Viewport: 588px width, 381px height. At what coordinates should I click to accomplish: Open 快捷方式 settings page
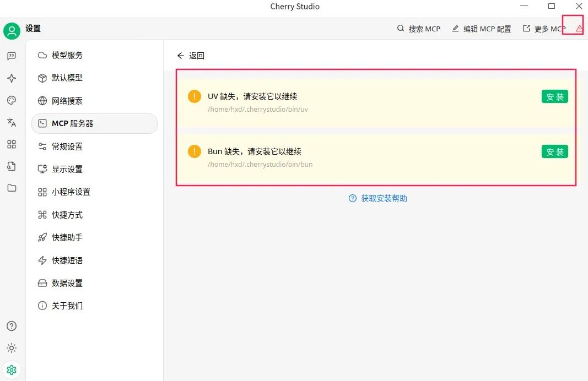tap(94, 215)
